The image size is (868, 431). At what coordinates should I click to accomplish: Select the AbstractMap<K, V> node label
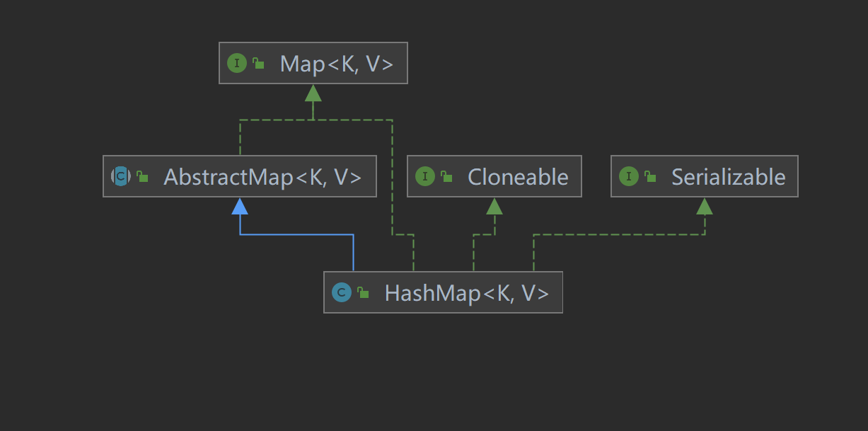(x=262, y=177)
